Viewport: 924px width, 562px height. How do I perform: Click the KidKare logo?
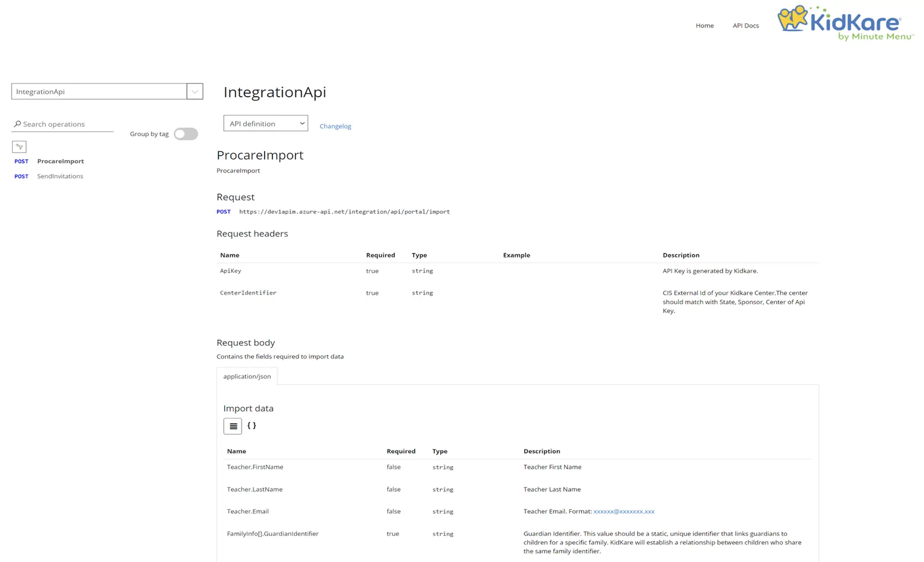coord(846,24)
